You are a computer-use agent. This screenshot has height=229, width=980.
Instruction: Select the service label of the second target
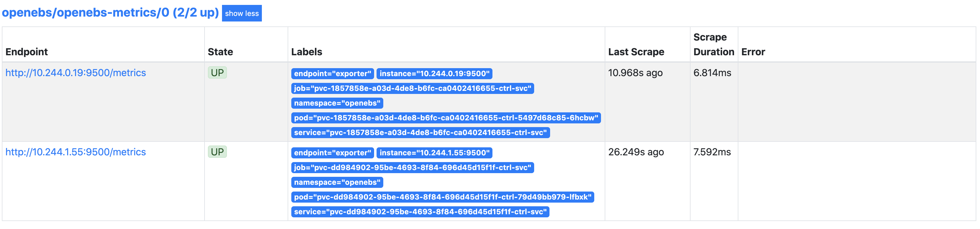(x=420, y=212)
